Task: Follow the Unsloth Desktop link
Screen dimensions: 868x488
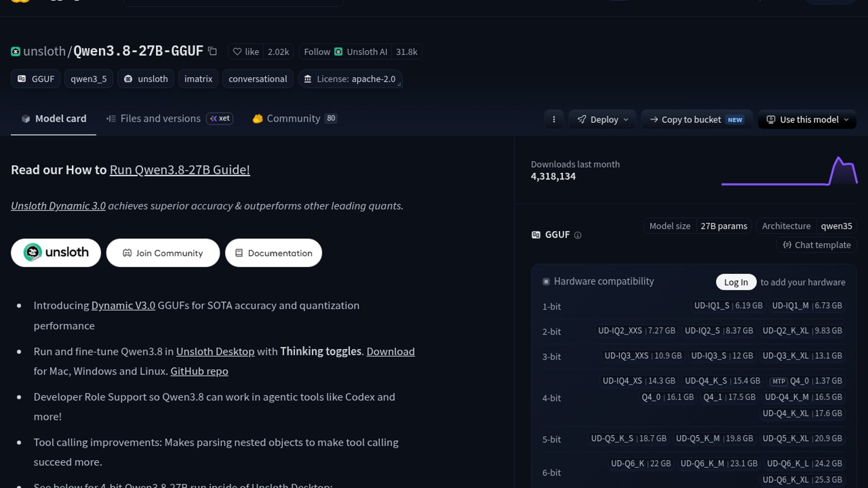Action: (215, 352)
